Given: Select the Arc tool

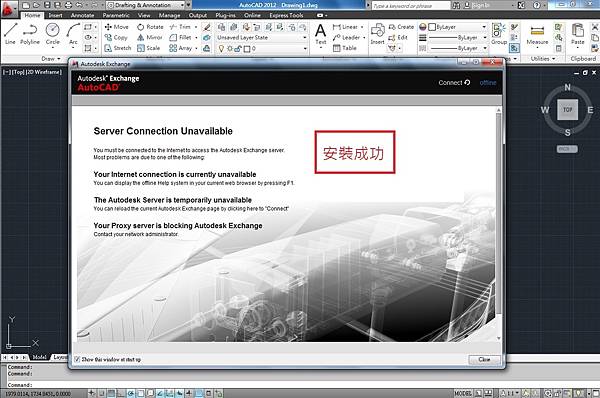Looking at the screenshot, I should pos(73,34).
